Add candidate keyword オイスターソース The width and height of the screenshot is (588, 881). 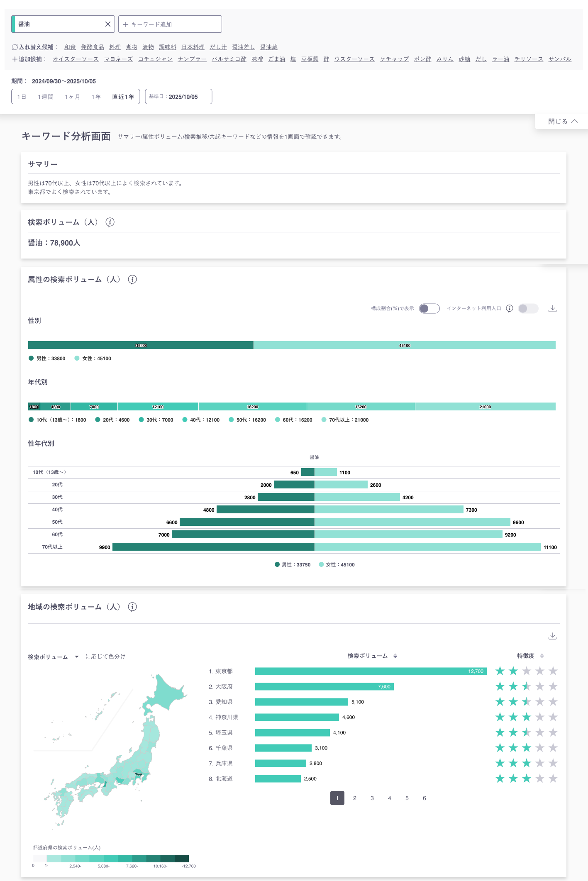[76, 59]
